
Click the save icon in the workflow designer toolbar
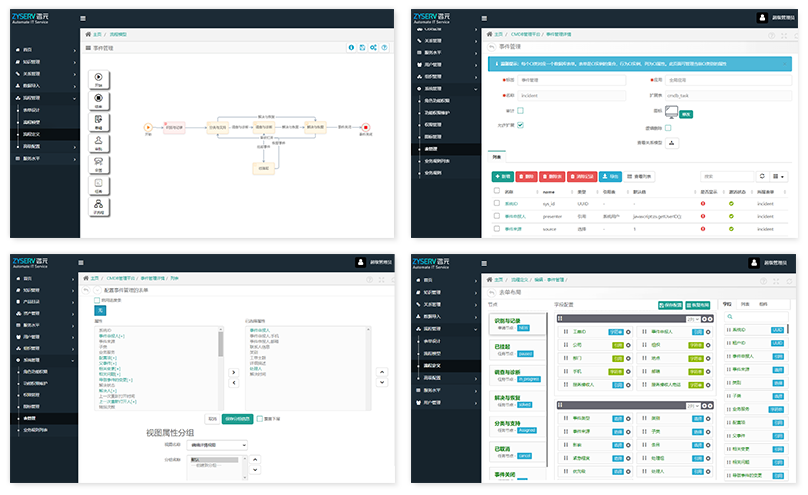coord(362,47)
